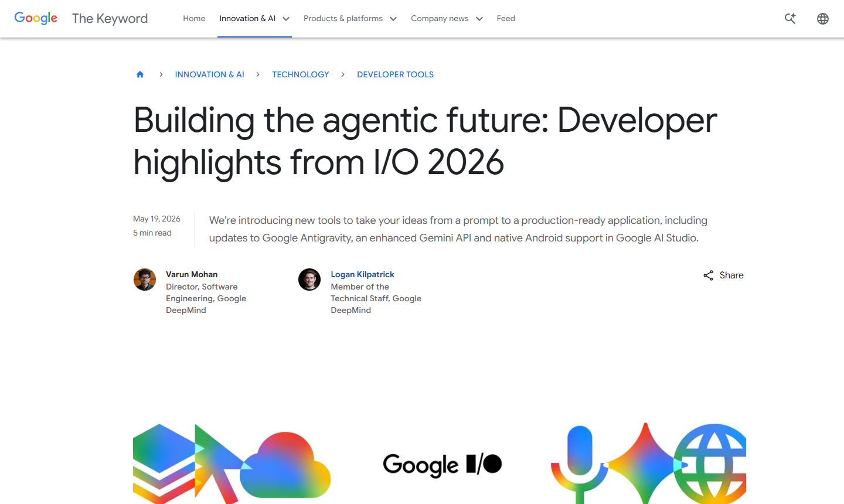Follow the DEVELOPER TOOLS breadcrumb link
This screenshot has width=844, height=504.
coord(396,74)
